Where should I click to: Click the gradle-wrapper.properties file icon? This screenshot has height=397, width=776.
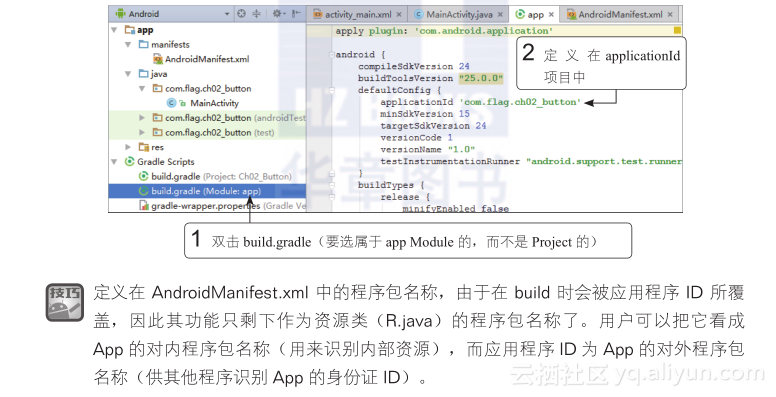coord(144,206)
